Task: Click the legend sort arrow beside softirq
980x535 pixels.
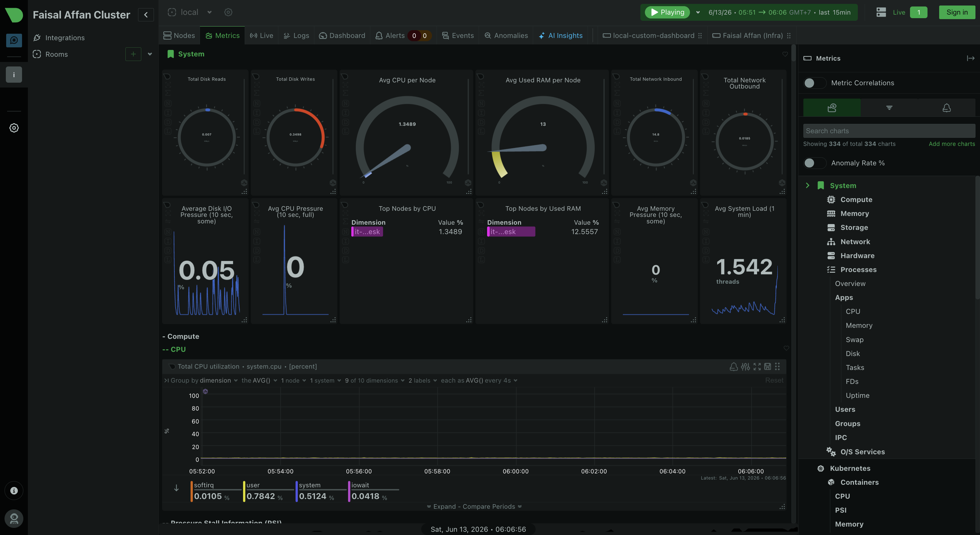Action: pos(176,488)
